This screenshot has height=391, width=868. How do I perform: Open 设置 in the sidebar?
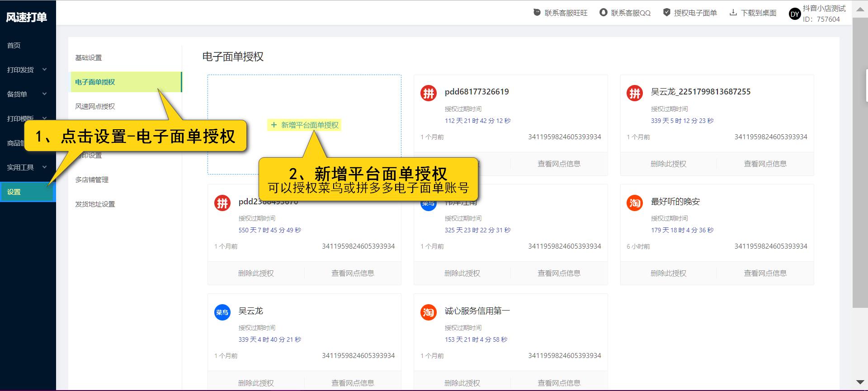(27, 192)
